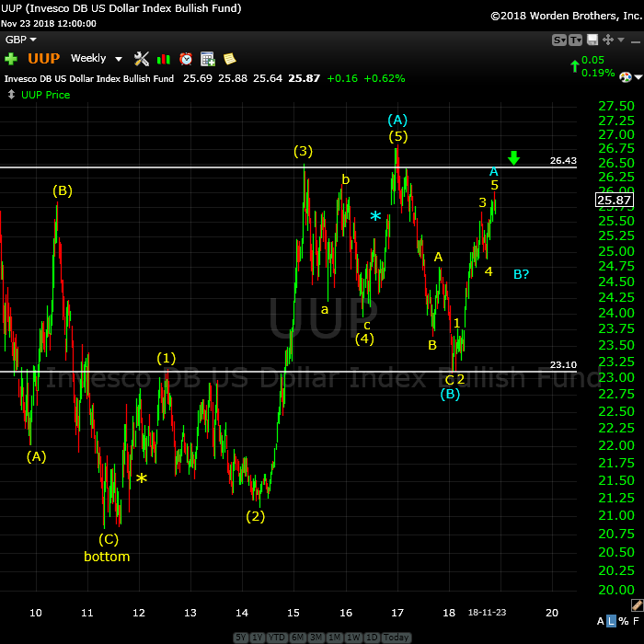The width and height of the screenshot is (644, 644).
Task: Open the calendar add icon
Action: pyautogui.click(x=208, y=59)
